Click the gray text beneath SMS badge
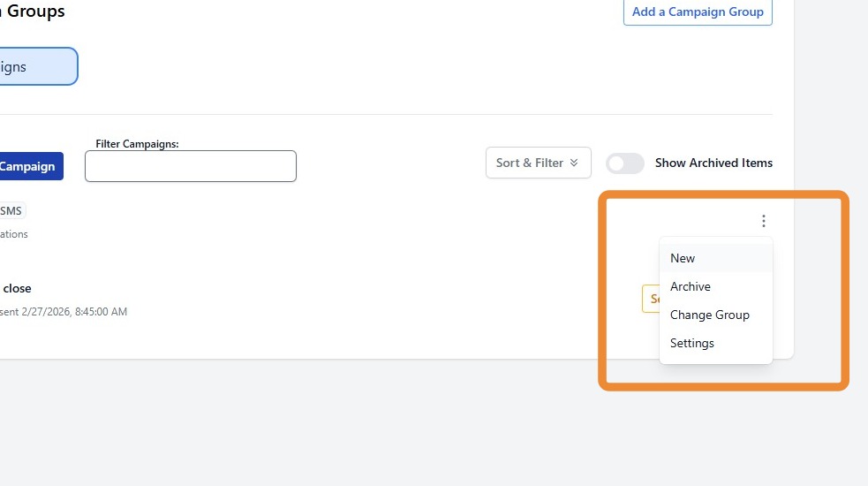This screenshot has height=486, width=868. pos(14,234)
